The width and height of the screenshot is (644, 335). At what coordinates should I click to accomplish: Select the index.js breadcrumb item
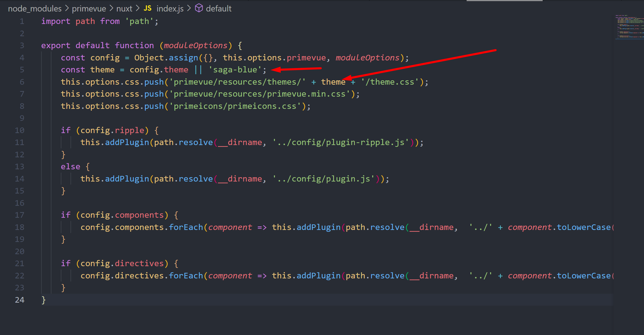(x=170, y=8)
